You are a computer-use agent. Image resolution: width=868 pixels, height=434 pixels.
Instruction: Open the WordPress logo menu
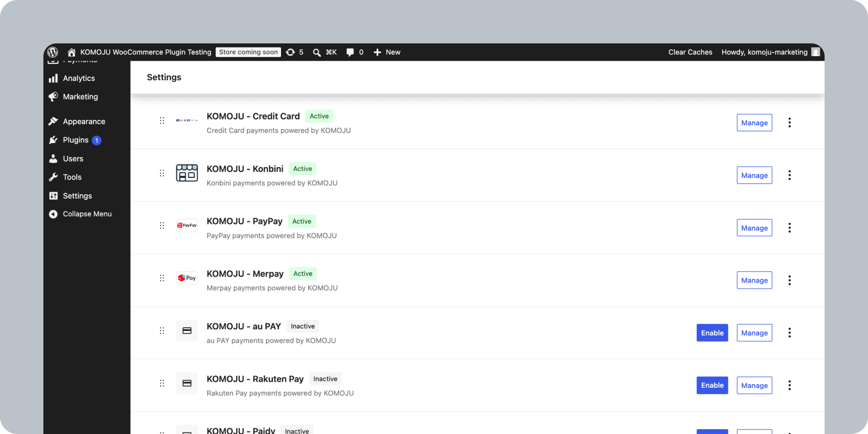[53, 52]
